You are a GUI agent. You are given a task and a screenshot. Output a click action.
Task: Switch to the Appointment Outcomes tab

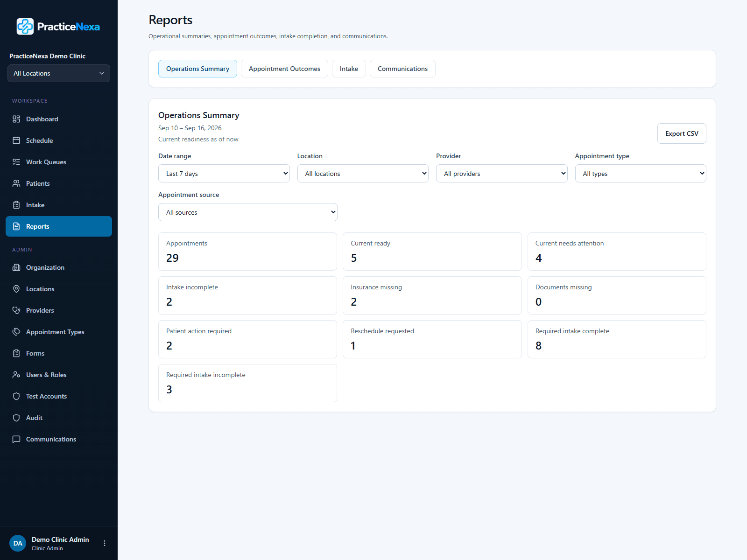coord(284,69)
